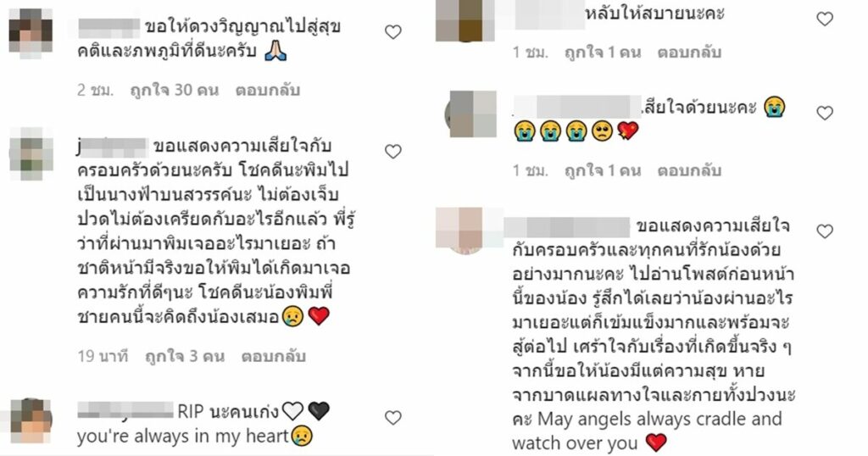Open blurred username of the praying hands commenter
Screen dimensions: 868x456
tap(109, 27)
